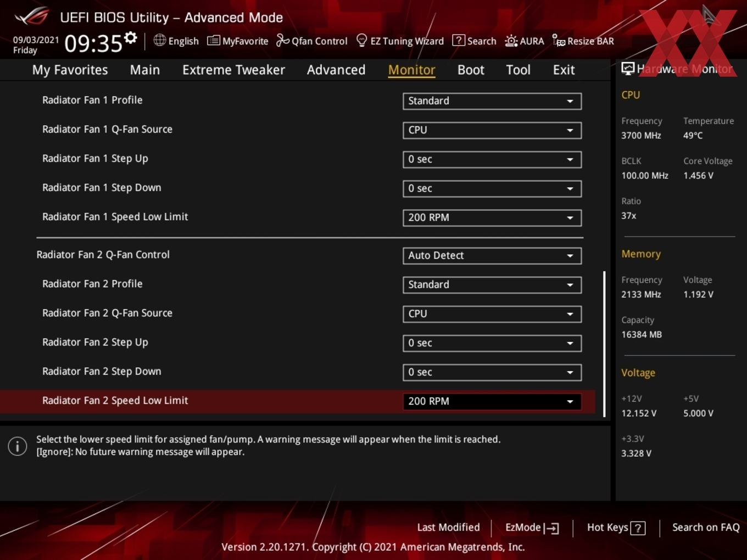Select Radiator Fan 2 Speed Low Limit label

115,401
